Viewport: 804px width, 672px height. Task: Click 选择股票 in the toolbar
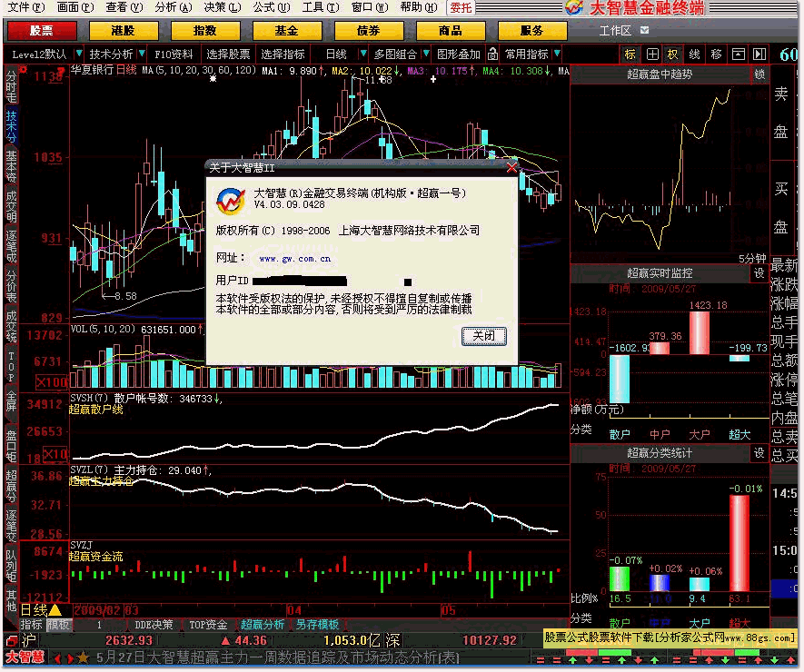[x=228, y=54]
